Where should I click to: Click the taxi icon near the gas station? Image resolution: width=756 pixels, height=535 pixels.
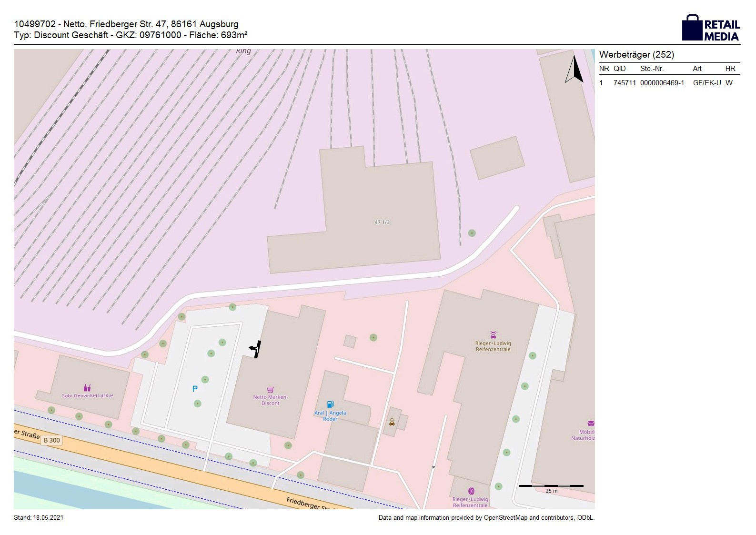(392, 422)
